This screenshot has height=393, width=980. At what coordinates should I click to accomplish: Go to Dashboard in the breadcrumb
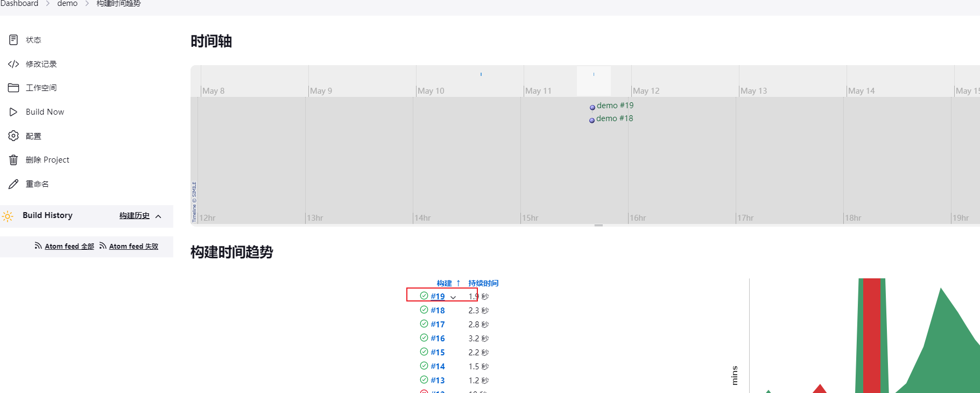pos(19,4)
